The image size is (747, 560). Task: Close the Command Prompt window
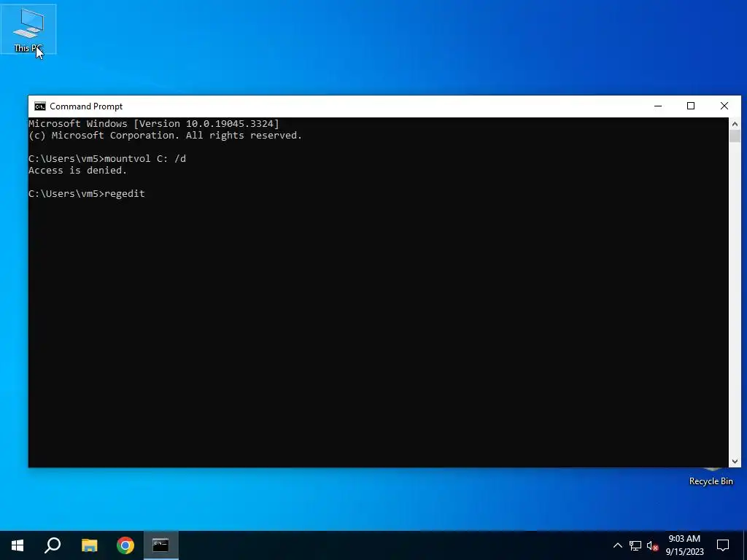(724, 106)
